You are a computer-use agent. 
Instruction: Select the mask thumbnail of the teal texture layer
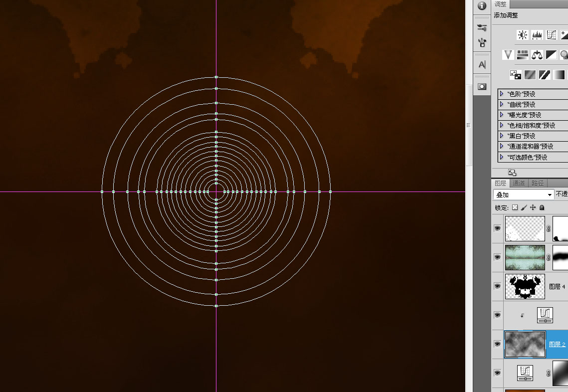[561, 257]
